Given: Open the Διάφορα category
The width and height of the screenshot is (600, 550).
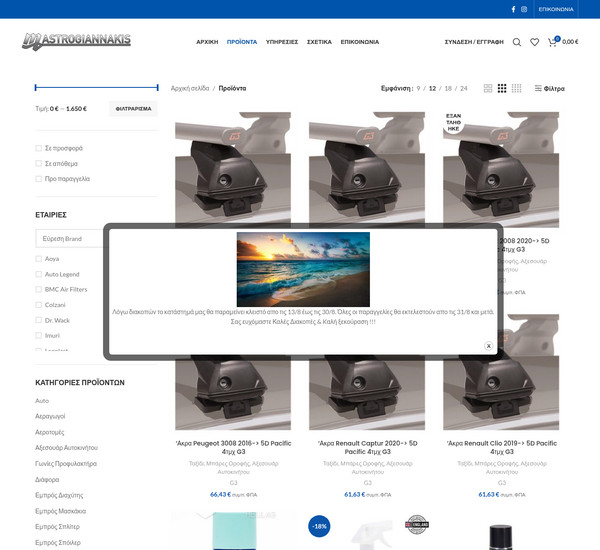Looking at the screenshot, I should pyautogui.click(x=47, y=480).
